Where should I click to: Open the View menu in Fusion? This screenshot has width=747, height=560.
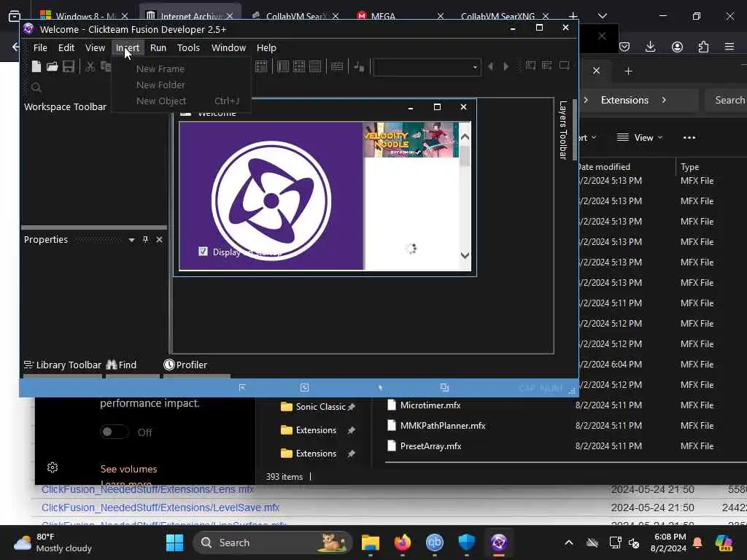pos(96,47)
